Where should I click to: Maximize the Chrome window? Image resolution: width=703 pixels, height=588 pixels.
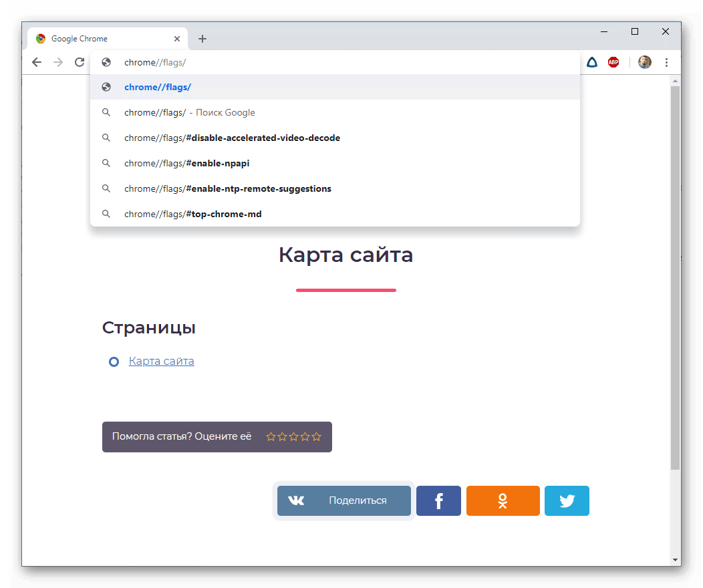634,31
